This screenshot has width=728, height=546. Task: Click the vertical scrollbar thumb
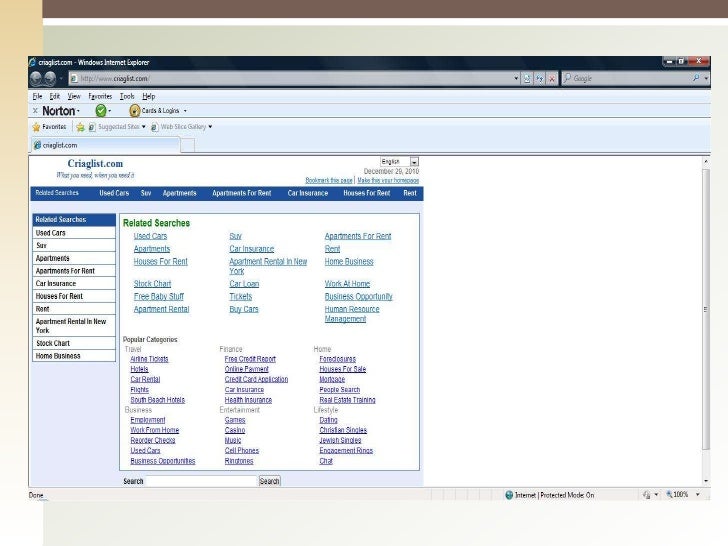click(706, 309)
